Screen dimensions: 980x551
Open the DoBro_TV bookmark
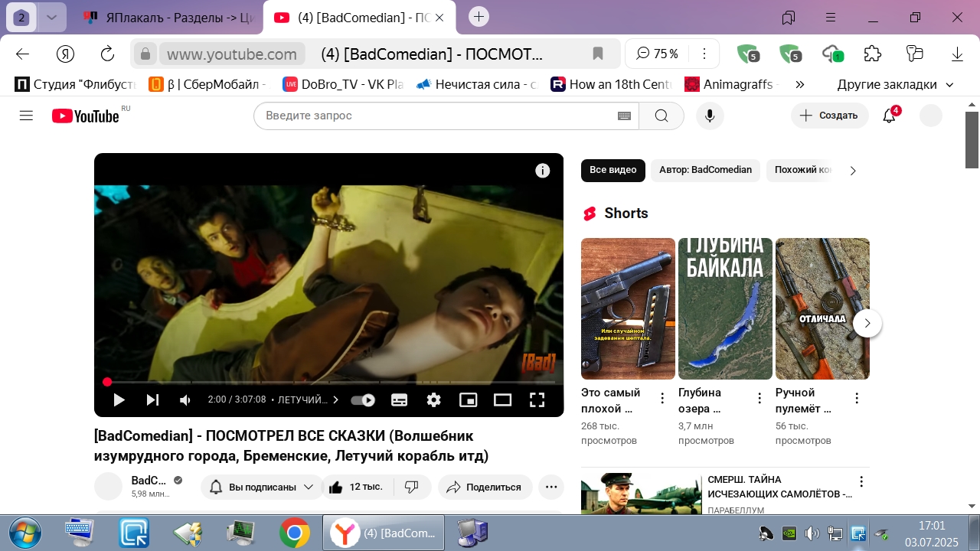[x=344, y=84]
